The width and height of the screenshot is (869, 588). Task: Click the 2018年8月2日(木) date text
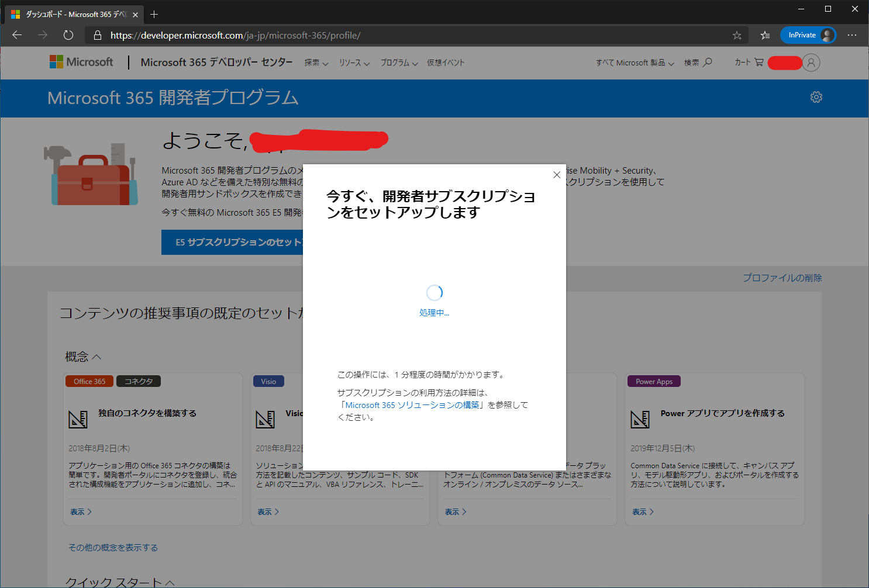(99, 448)
